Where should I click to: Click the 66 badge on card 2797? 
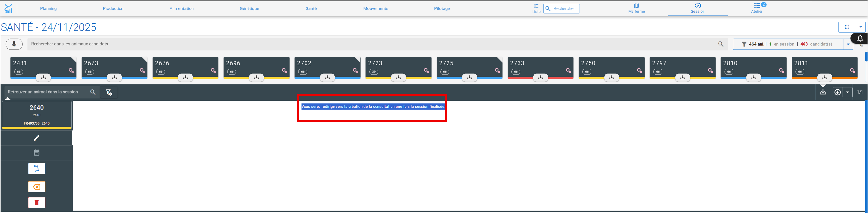(x=658, y=72)
